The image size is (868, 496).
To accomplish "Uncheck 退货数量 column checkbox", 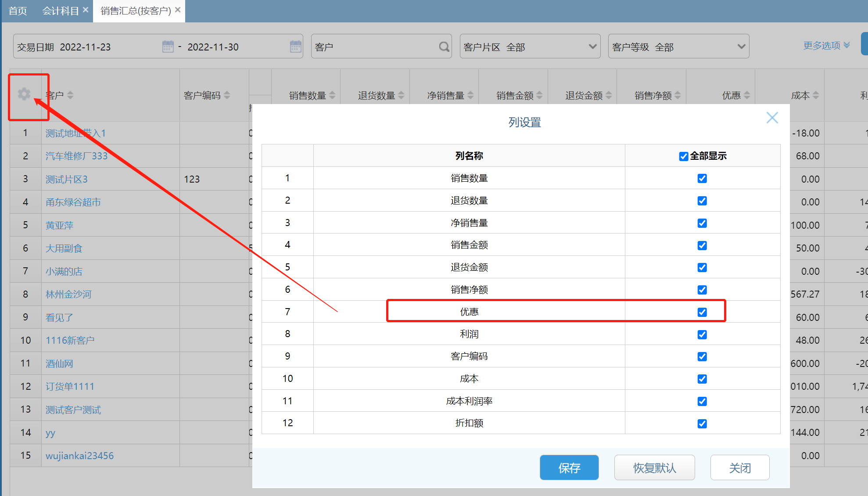I will point(702,201).
